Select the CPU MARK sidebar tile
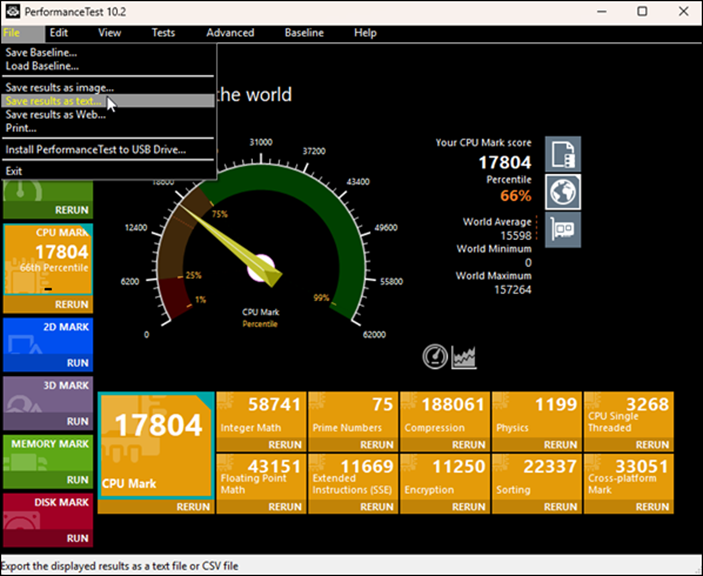Image resolution: width=703 pixels, height=576 pixels. coord(48,260)
